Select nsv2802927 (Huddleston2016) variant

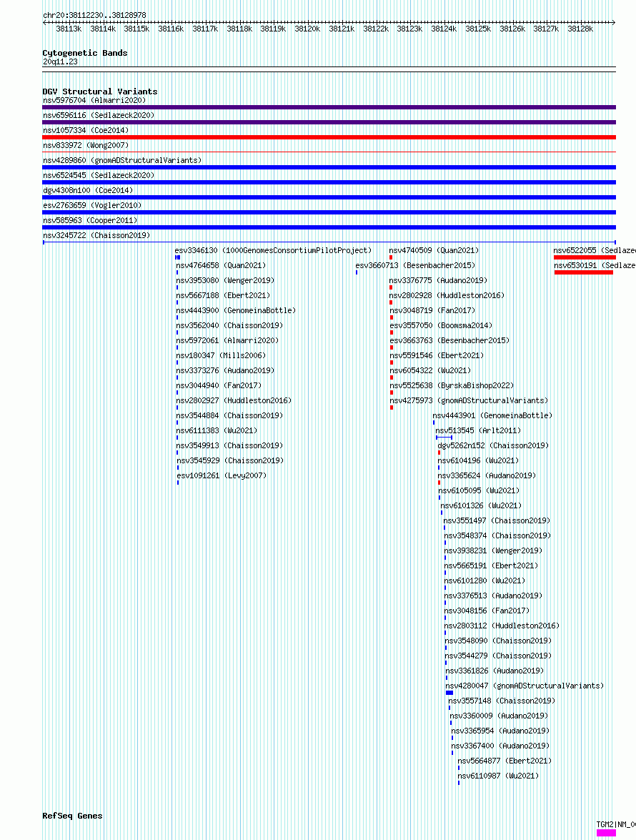click(234, 400)
